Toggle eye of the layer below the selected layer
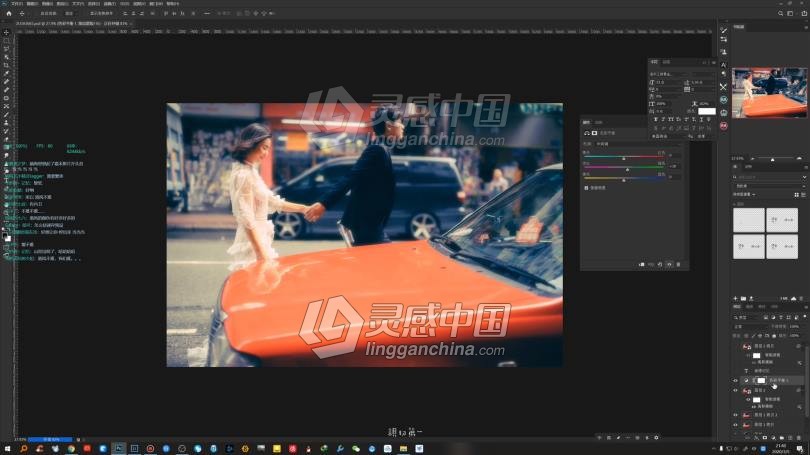The image size is (810, 455). [736, 390]
